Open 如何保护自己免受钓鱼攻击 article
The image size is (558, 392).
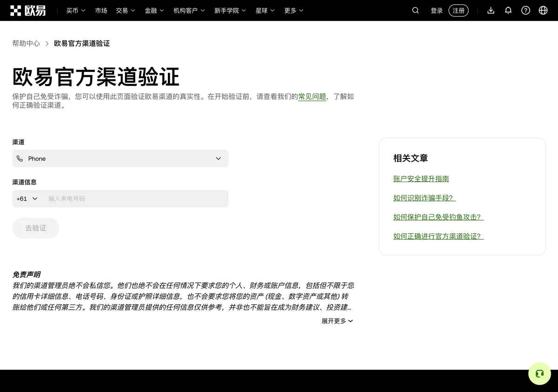pyautogui.click(x=438, y=217)
